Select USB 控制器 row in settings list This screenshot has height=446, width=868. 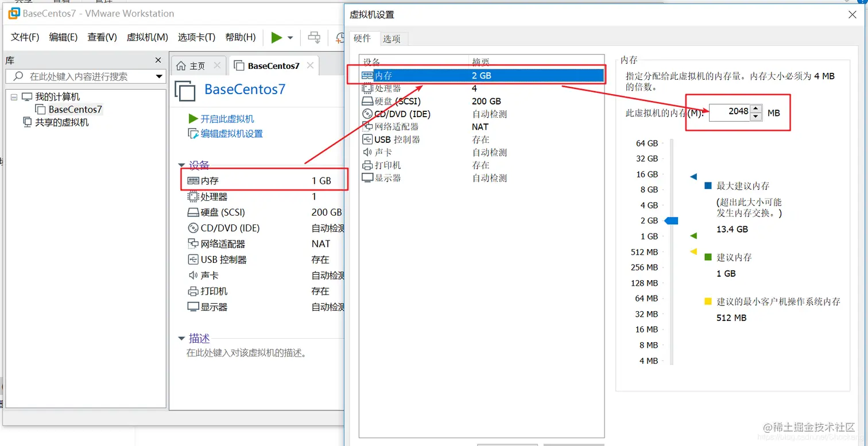click(482, 139)
